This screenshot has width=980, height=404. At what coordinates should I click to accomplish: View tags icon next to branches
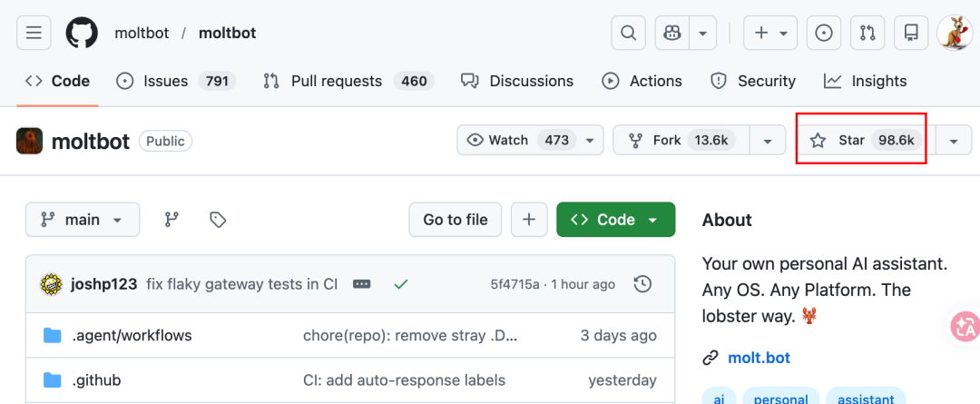[x=218, y=220]
